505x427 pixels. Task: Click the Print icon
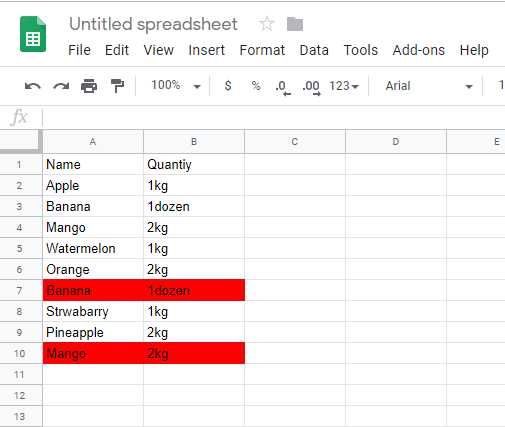click(x=89, y=86)
